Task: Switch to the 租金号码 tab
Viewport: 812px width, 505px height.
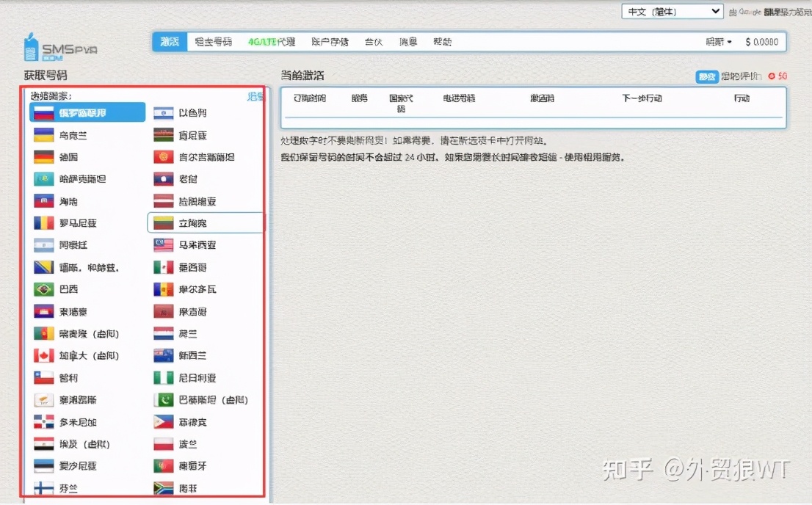Action: [x=214, y=42]
